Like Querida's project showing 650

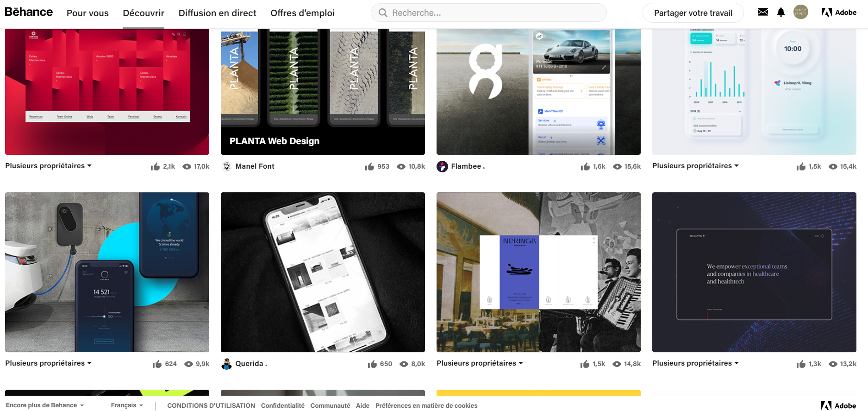coord(372,364)
